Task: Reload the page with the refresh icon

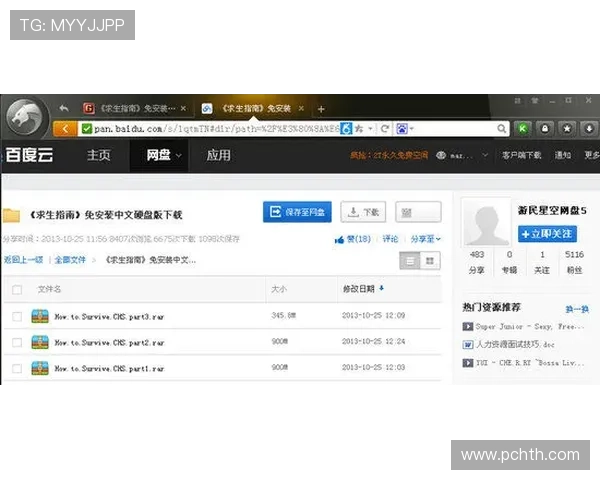Action: click(x=385, y=129)
